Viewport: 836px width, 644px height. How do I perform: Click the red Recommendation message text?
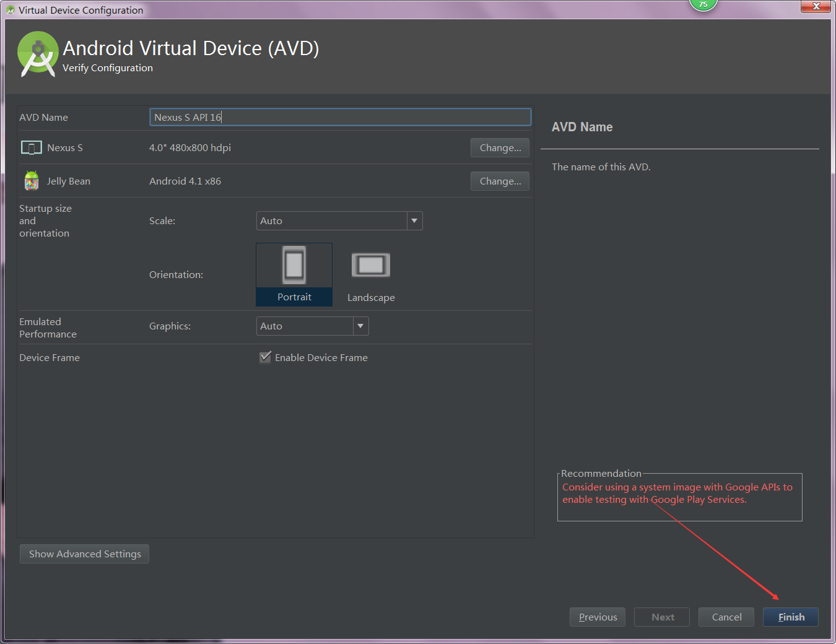[x=677, y=493]
